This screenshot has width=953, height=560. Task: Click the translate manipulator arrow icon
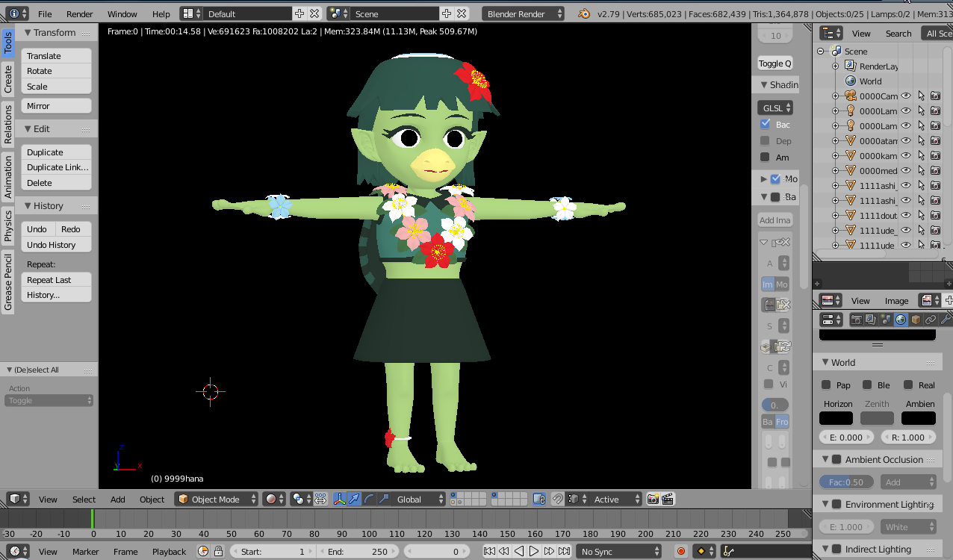coord(355,500)
